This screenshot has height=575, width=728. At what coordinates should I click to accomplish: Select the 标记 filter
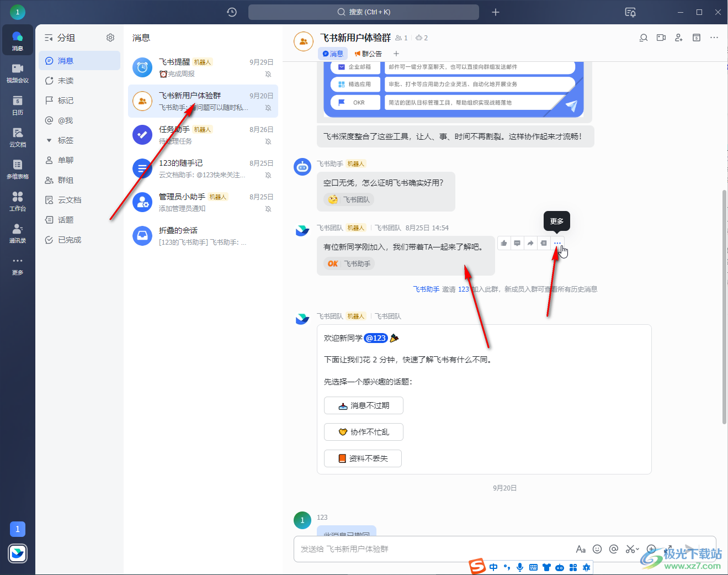click(79, 101)
